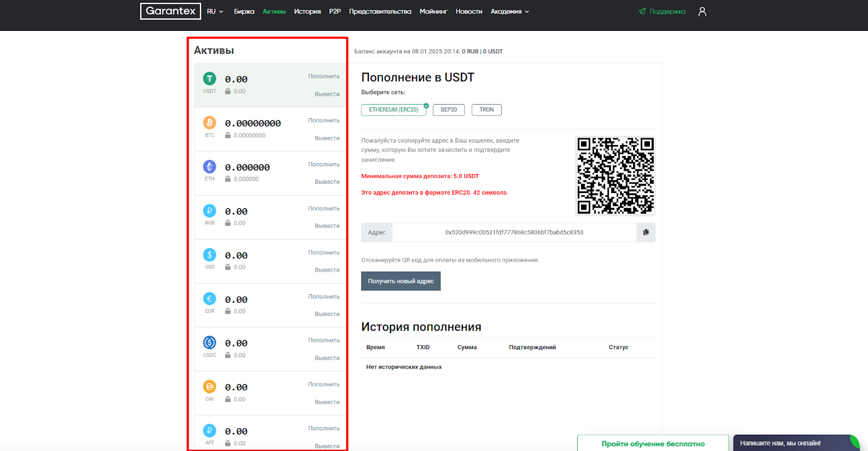This screenshot has height=451, width=868.
Task: Click the RUB ruble coin icon
Action: pyautogui.click(x=209, y=210)
